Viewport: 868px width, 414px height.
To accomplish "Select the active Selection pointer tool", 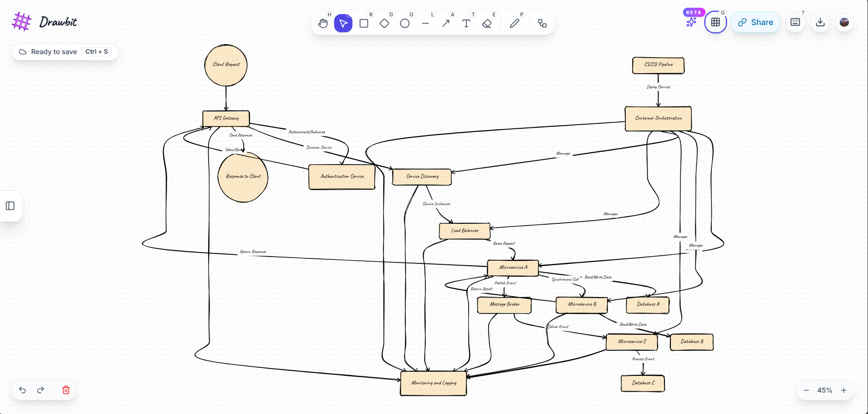I will (343, 23).
